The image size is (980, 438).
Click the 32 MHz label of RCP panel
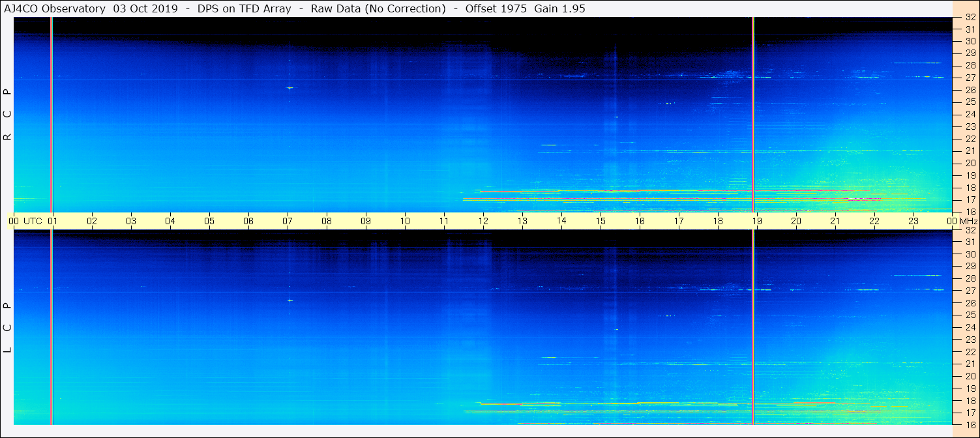pyautogui.click(x=970, y=18)
